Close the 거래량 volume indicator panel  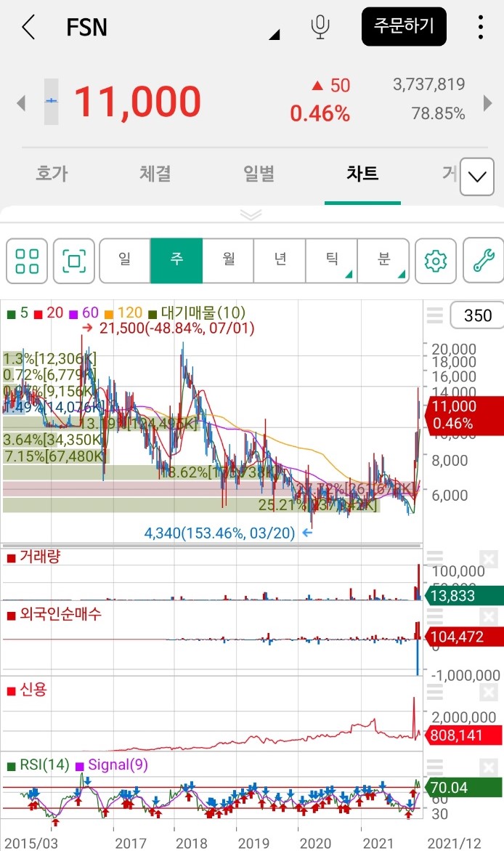click(488, 559)
